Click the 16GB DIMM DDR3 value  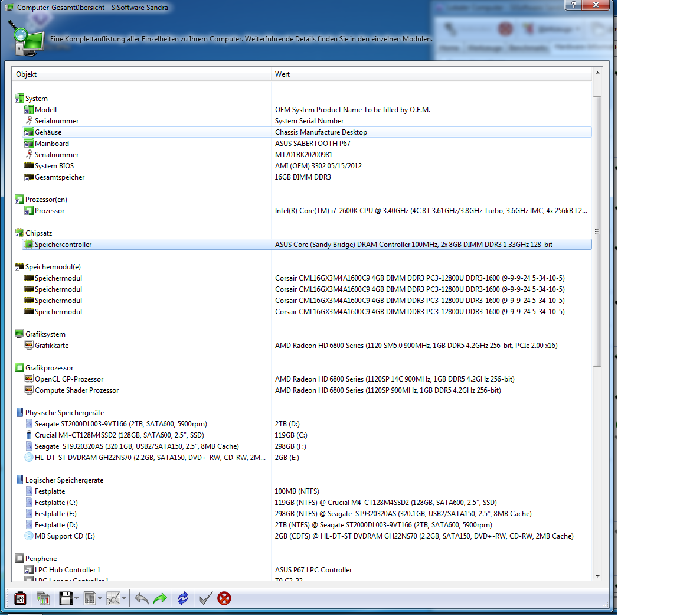click(x=302, y=177)
